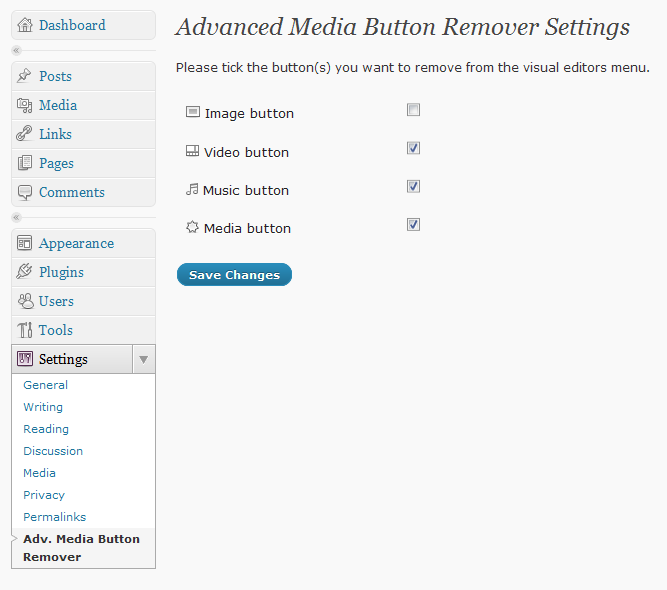Collapse the Settings menu arrow

tap(143, 359)
